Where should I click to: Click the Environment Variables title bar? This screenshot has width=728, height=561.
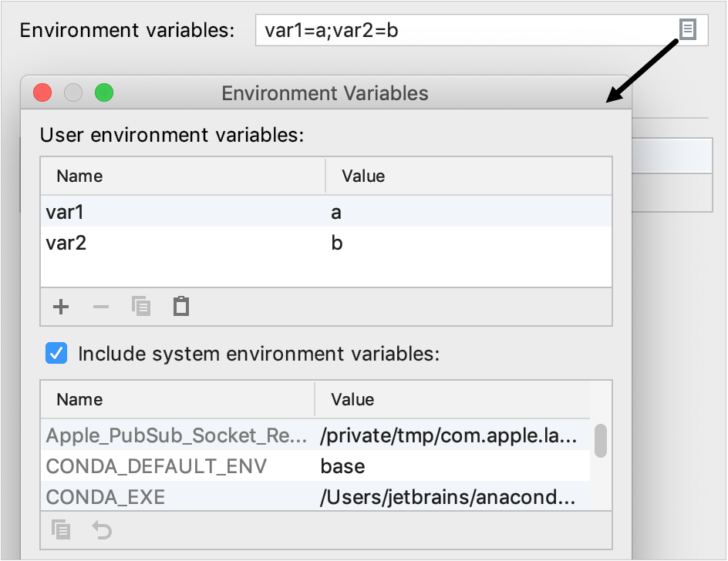(325, 92)
